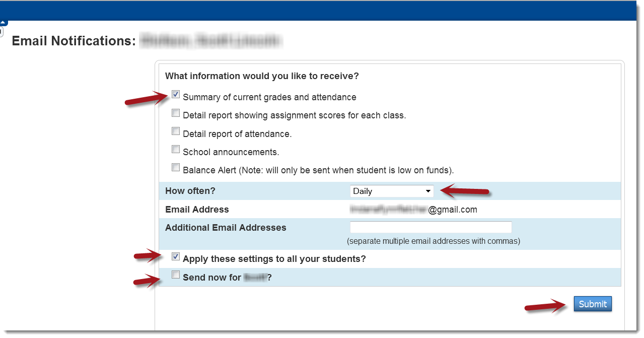644x338 pixels.
Task: Uncheck Summary of current grades and attendance
Action: pyautogui.click(x=176, y=94)
